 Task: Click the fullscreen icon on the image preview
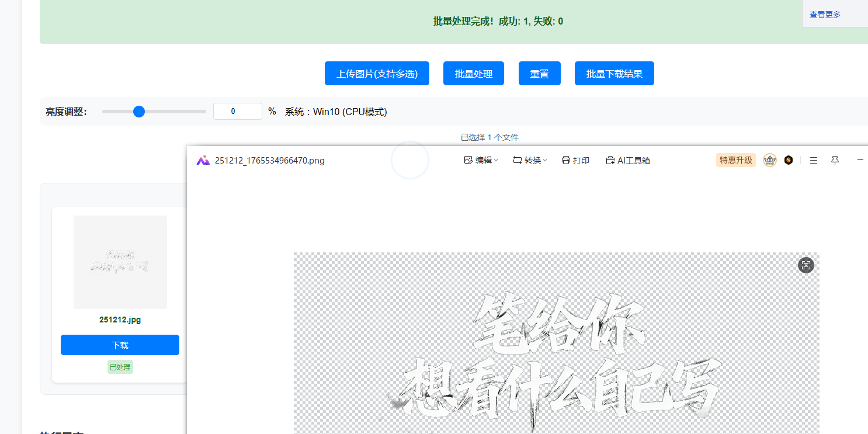point(806,265)
